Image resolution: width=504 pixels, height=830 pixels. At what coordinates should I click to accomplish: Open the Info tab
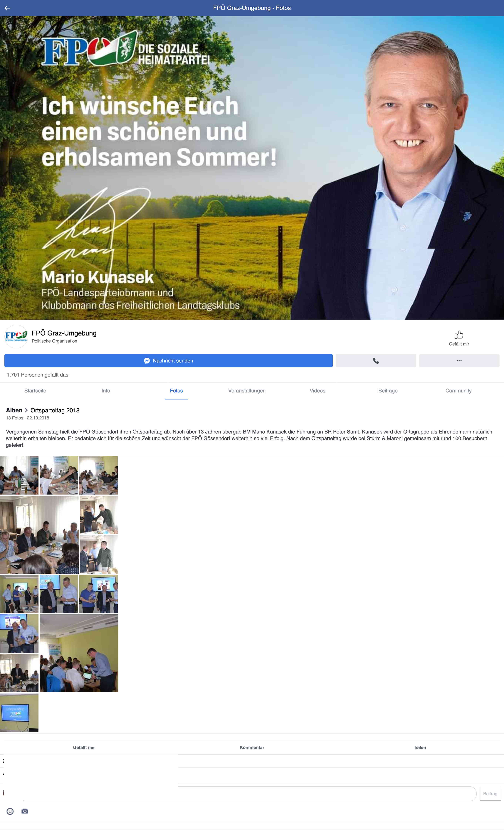106,391
